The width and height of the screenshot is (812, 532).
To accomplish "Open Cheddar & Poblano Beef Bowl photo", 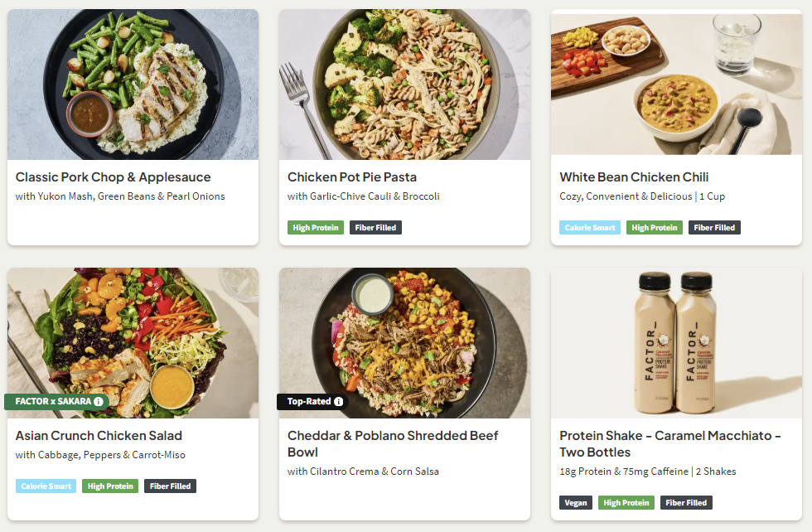I will 404,331.
